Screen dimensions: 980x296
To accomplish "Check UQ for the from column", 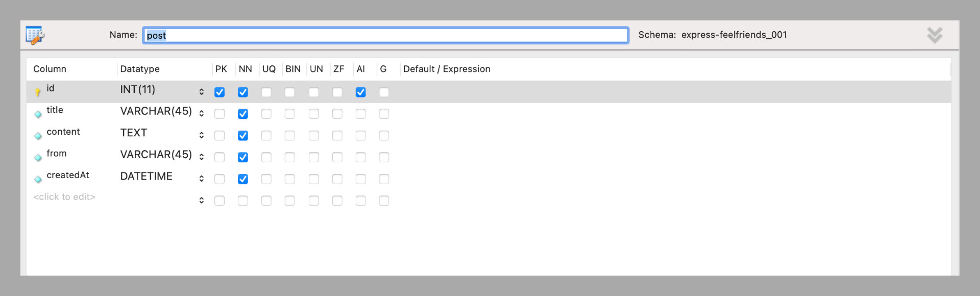I will [266, 157].
